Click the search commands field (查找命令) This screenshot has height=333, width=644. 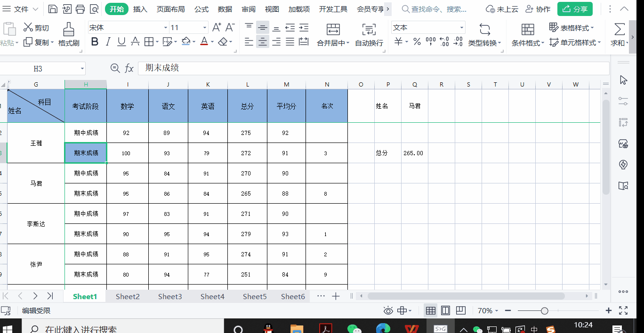[434, 9]
